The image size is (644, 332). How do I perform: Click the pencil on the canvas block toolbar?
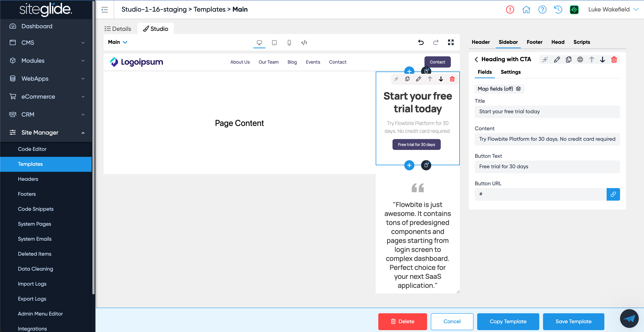click(418, 79)
